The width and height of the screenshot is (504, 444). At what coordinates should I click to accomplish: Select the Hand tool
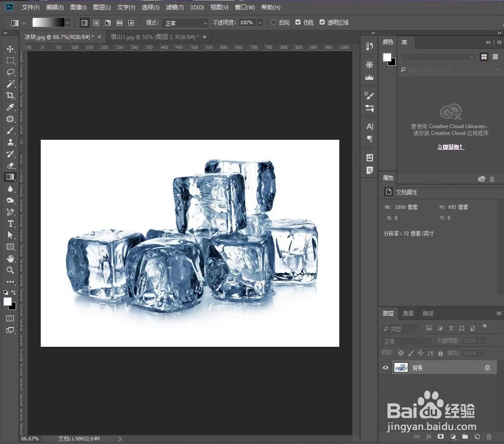[10, 259]
